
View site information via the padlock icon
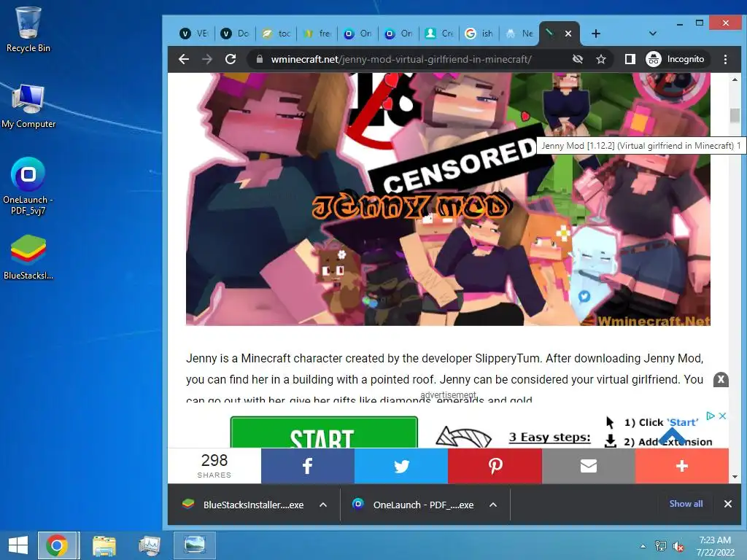[259, 59]
